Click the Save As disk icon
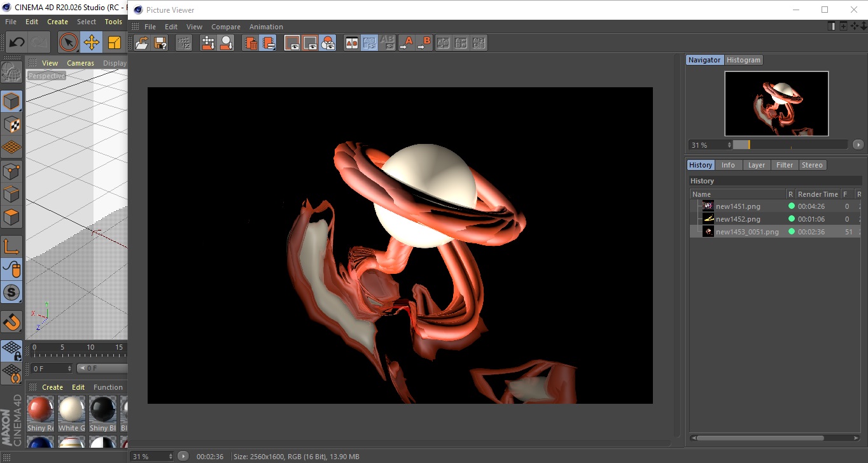 (160, 43)
